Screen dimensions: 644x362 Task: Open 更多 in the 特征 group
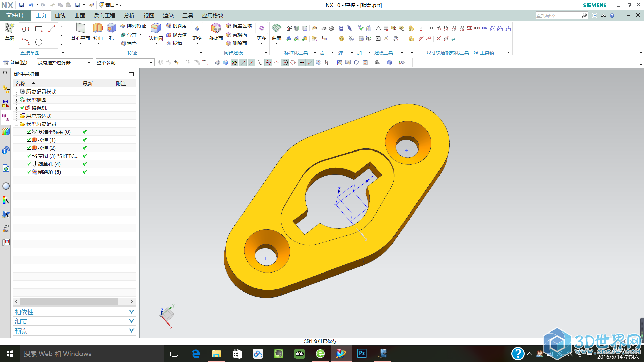[x=197, y=34]
